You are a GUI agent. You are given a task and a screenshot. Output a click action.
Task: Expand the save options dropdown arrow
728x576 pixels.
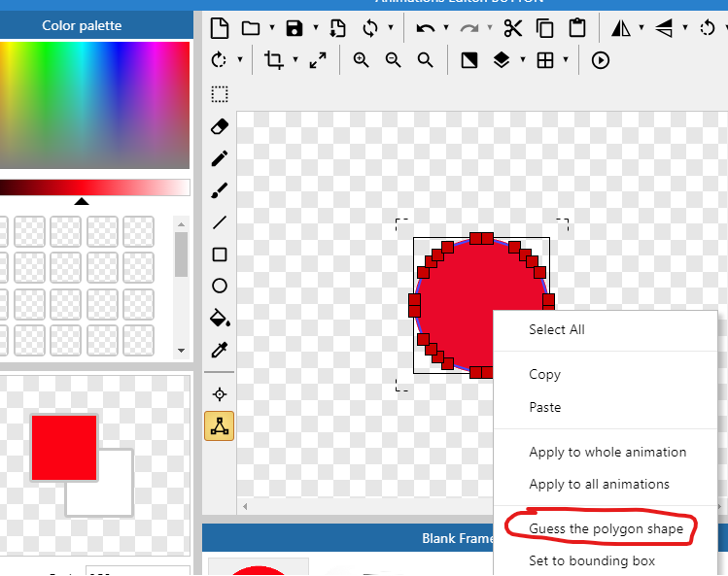(x=316, y=28)
